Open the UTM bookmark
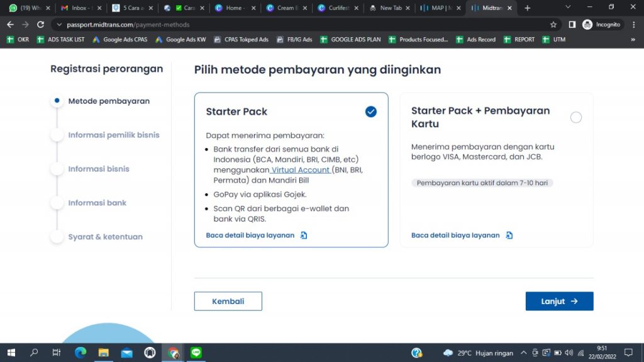The width and height of the screenshot is (644, 362). tap(553, 40)
